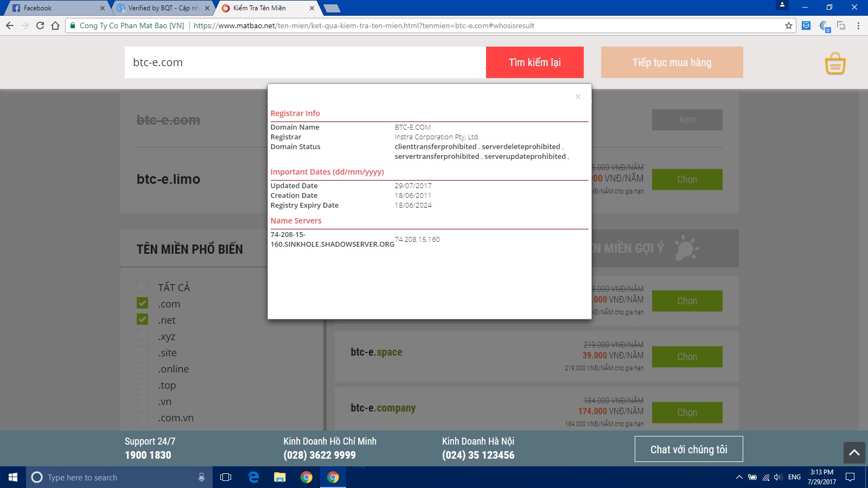Viewport: 868px width, 488px height.
Task: Bookmark this page with the star icon
Action: 789,25
